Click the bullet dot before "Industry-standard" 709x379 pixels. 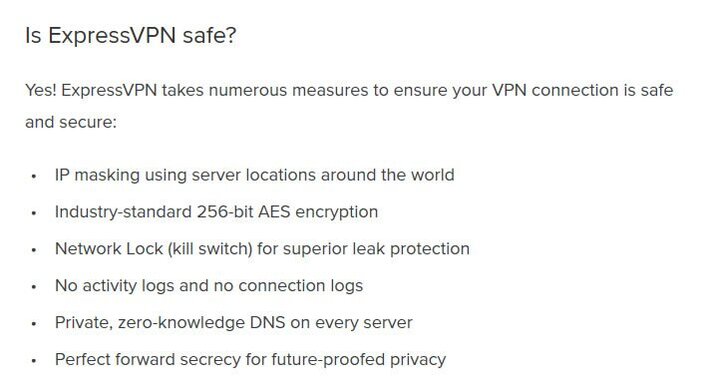34,213
